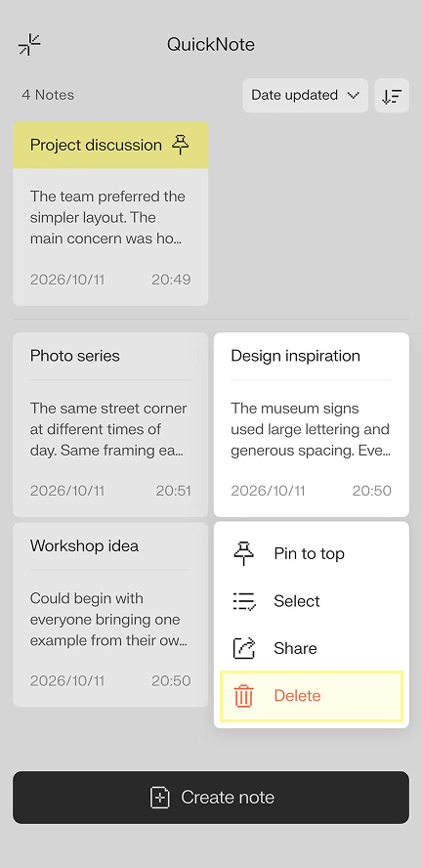Click the Pin to top pushpin icon
Viewport: 422px width, 868px height.
click(244, 553)
